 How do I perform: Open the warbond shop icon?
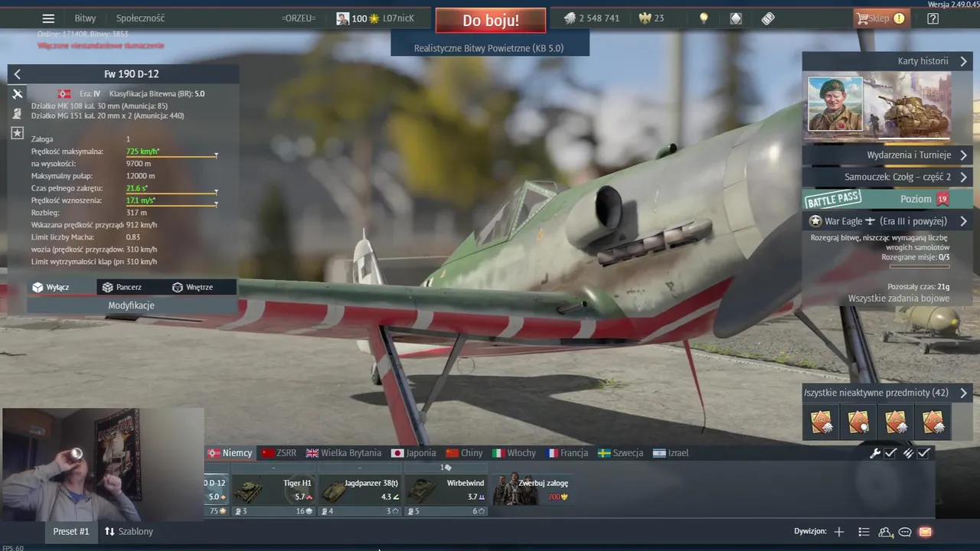tap(736, 18)
